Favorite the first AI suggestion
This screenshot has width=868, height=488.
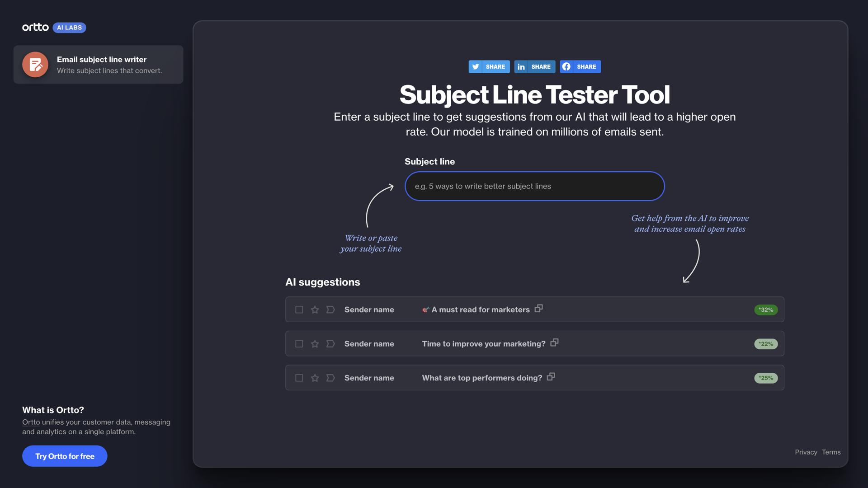315,310
